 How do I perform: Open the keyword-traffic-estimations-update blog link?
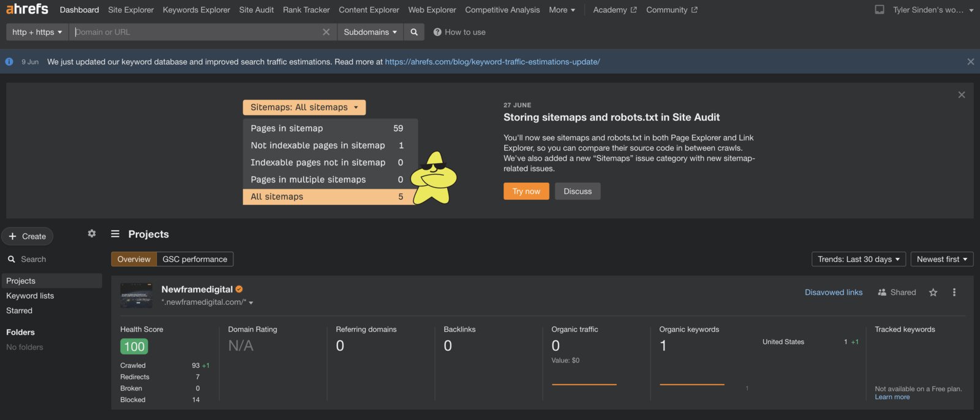point(492,62)
